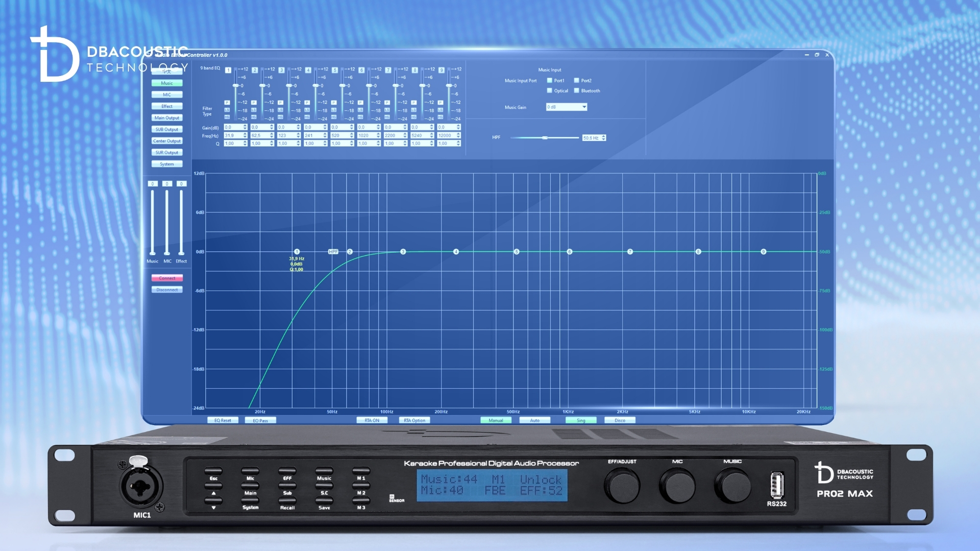Toggle band 9 P filter type

[441, 102]
